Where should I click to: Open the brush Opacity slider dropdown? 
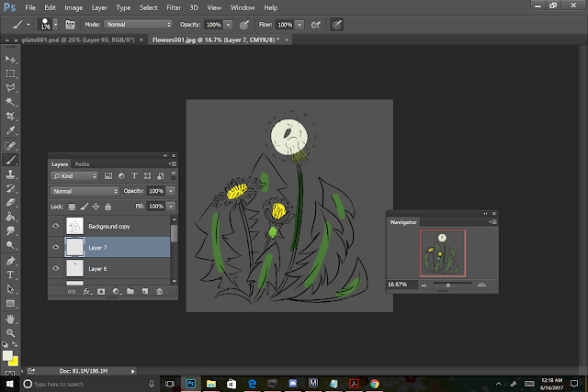[x=228, y=25]
